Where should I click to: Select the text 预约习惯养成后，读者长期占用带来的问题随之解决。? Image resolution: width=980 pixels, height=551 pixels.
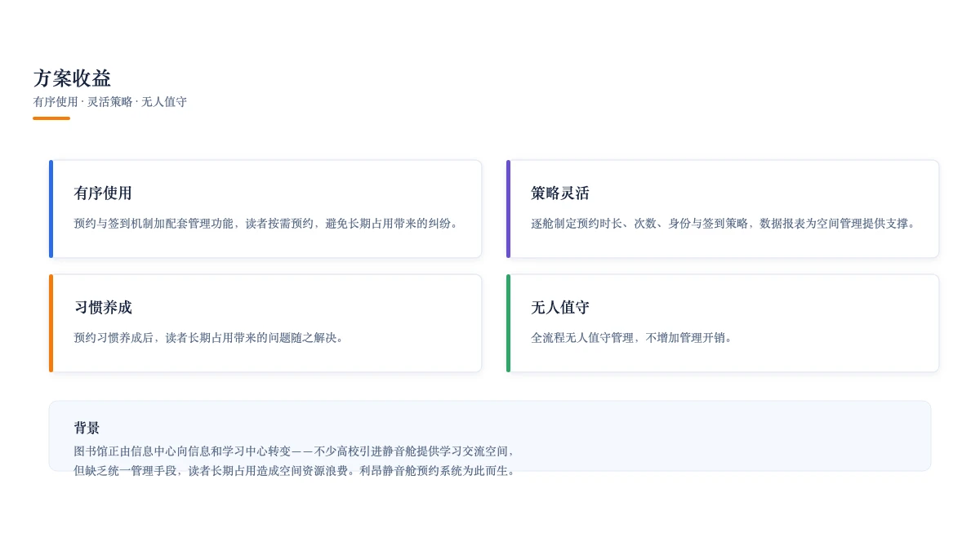(x=211, y=338)
